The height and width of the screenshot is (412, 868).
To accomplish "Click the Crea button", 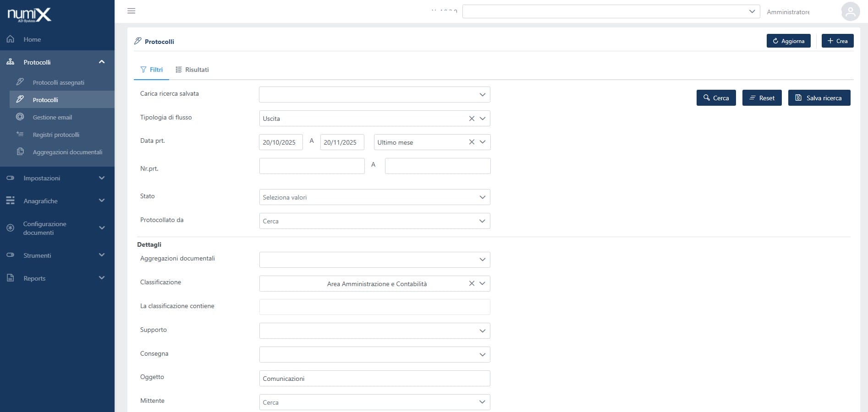I will click(837, 41).
